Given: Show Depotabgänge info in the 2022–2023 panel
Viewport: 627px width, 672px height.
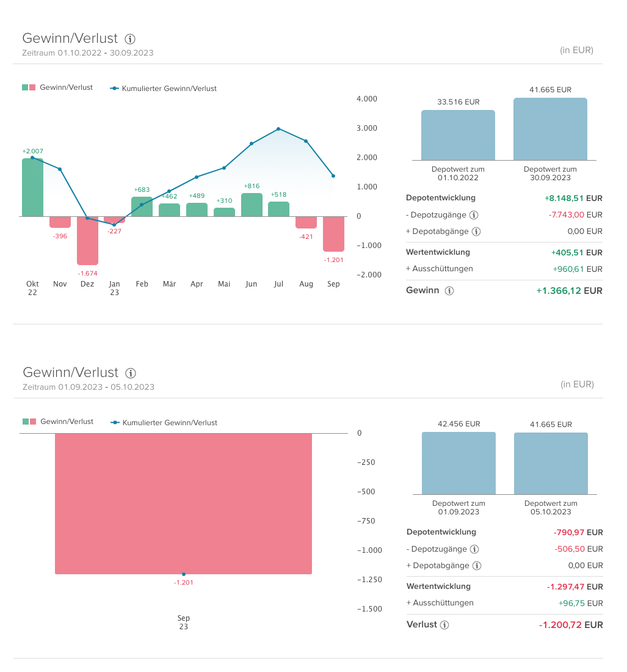Looking at the screenshot, I should pyautogui.click(x=476, y=232).
